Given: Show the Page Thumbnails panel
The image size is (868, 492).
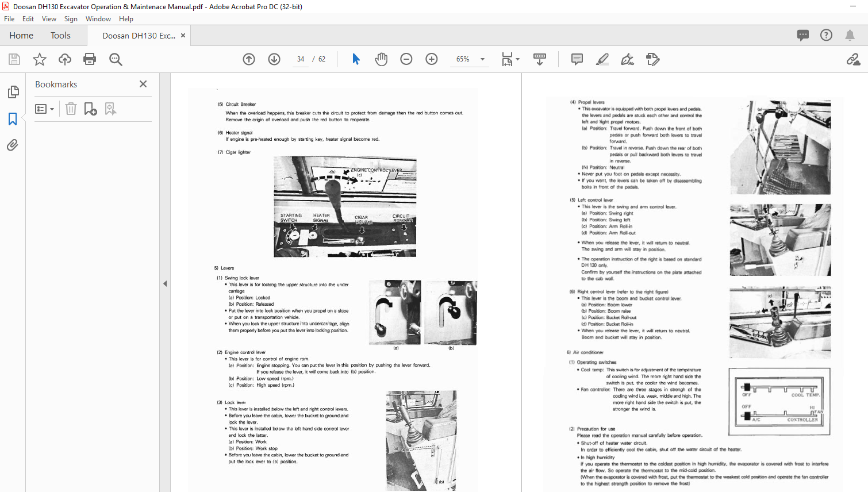Looking at the screenshot, I should click(13, 92).
